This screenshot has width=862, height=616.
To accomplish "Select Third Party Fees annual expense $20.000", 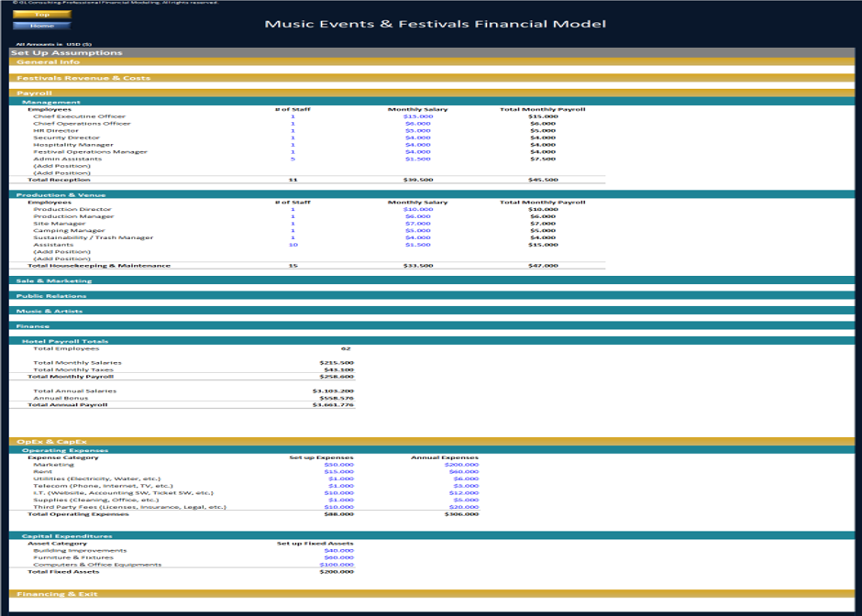I will click(463, 507).
